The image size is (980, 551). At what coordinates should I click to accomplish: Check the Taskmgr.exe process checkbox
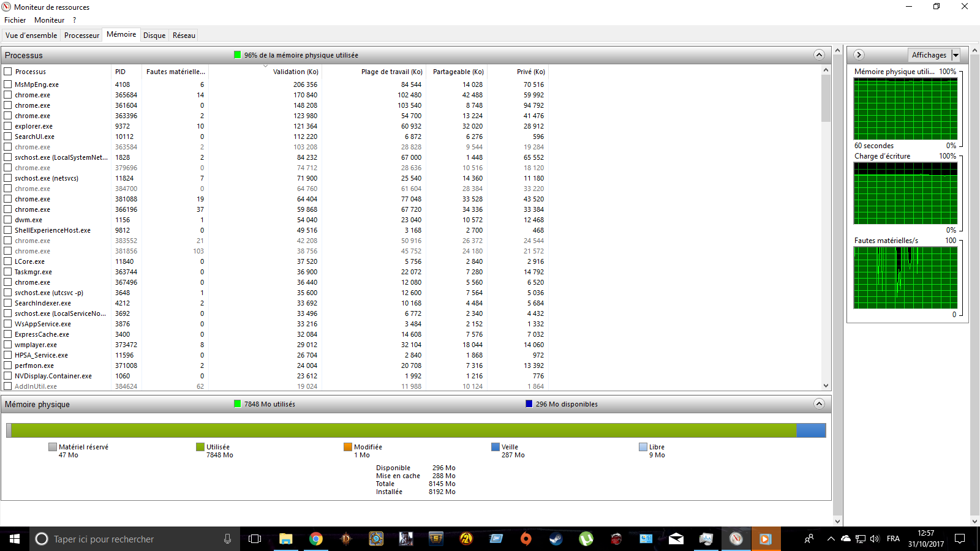pyautogui.click(x=8, y=272)
